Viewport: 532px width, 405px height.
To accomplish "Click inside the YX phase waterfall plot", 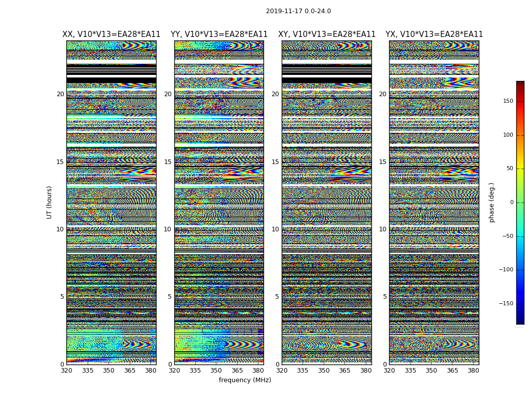I will coord(434,202).
